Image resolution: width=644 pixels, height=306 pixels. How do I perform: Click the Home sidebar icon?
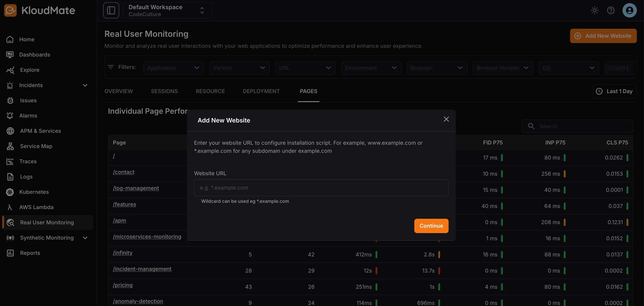click(x=10, y=39)
